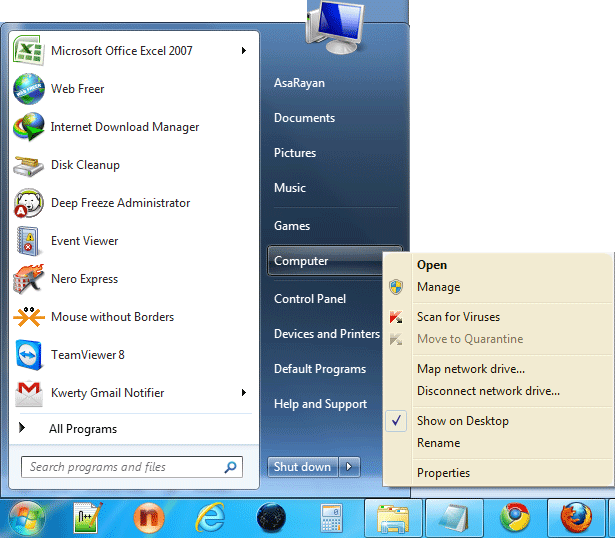
Task: Click in the Search programs and files box
Action: click(132, 467)
